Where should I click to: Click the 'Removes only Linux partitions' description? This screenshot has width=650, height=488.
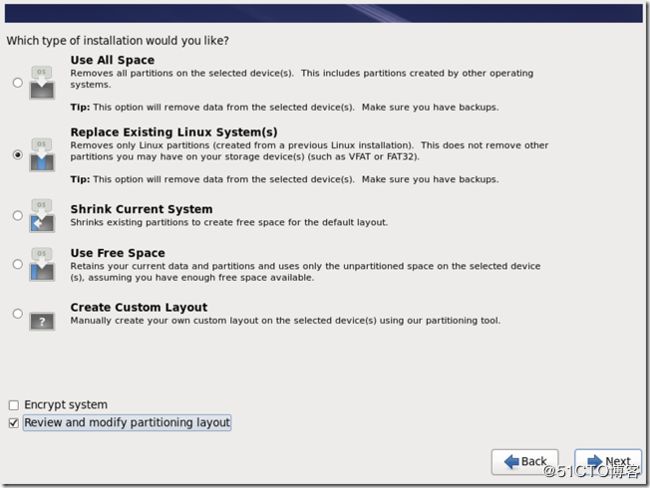[309, 151]
